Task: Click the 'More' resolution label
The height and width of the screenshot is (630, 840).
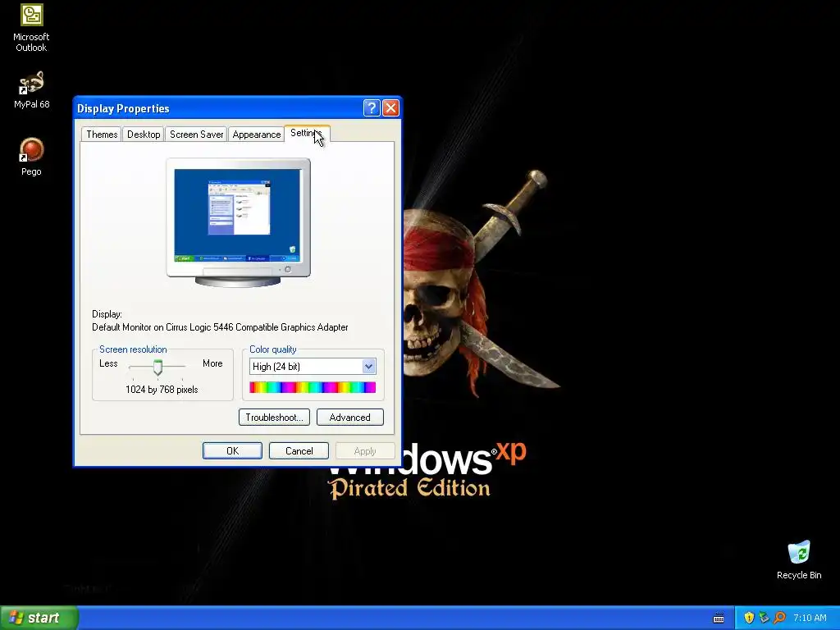Action: 212,363
